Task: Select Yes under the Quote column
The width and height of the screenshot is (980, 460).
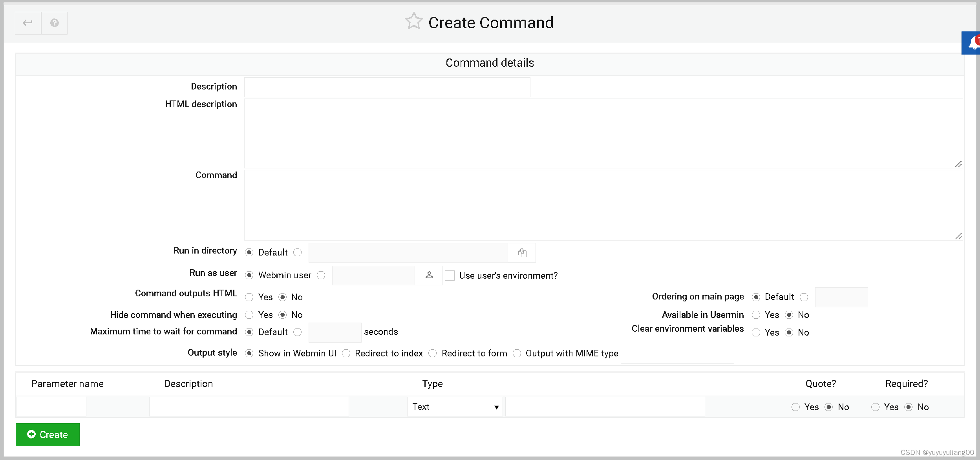Action: click(x=796, y=407)
